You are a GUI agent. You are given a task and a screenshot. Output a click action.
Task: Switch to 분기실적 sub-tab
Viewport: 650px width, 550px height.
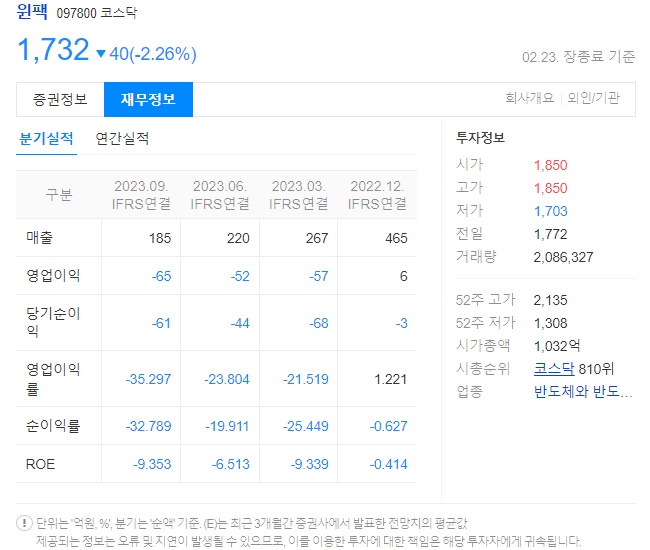(x=46, y=139)
